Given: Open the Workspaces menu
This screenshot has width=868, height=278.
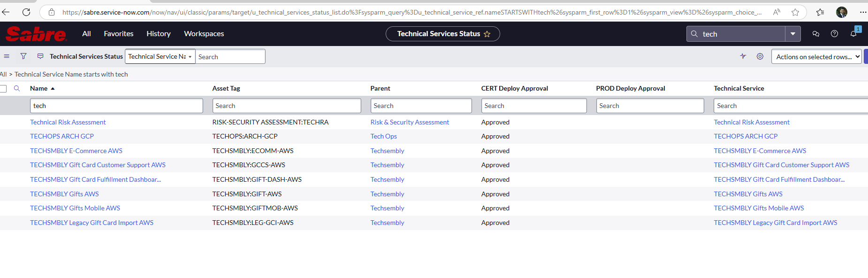Looking at the screenshot, I should pos(204,34).
